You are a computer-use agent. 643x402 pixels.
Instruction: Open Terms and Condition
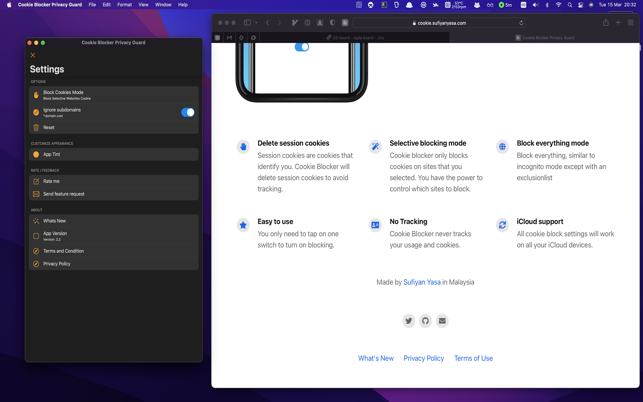114,251
